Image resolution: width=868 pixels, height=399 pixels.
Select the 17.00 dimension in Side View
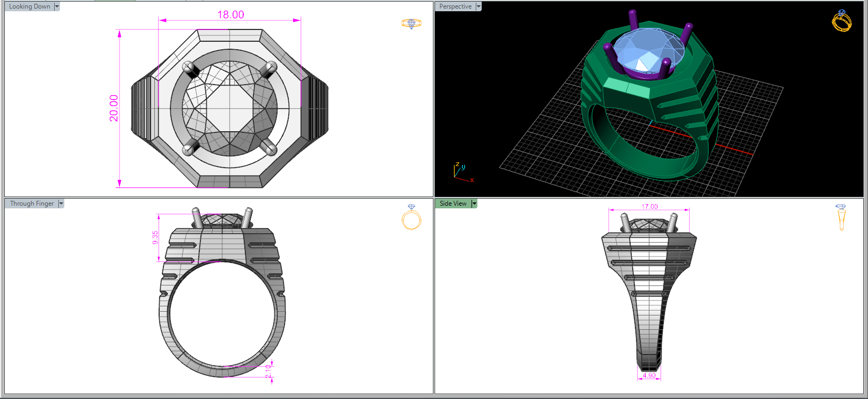tap(649, 206)
